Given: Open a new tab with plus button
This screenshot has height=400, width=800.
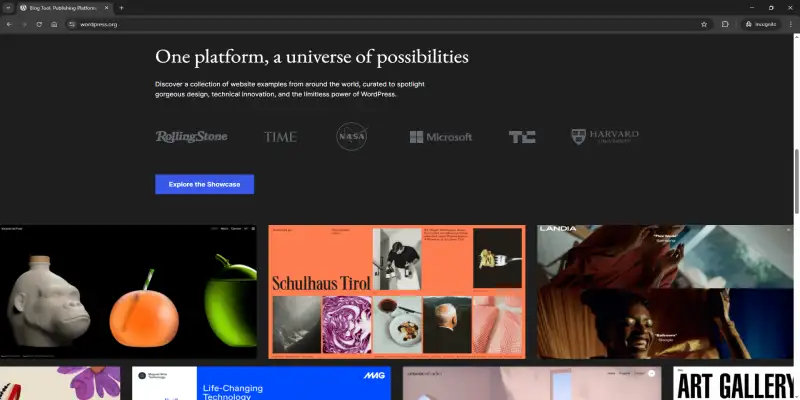Looking at the screenshot, I should 121,7.
